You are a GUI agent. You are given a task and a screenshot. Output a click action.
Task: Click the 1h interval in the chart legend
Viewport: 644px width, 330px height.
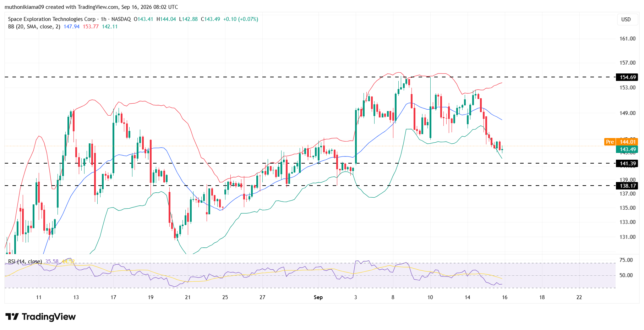click(x=104, y=19)
